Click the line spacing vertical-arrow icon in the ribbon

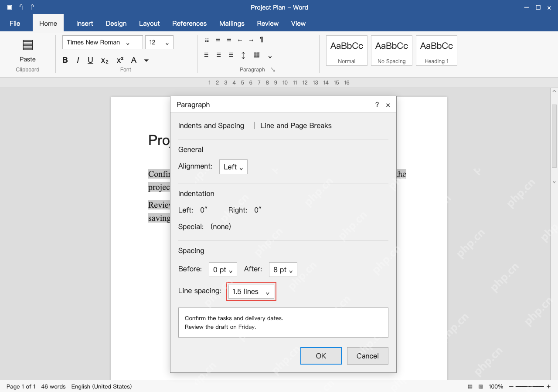243,55
